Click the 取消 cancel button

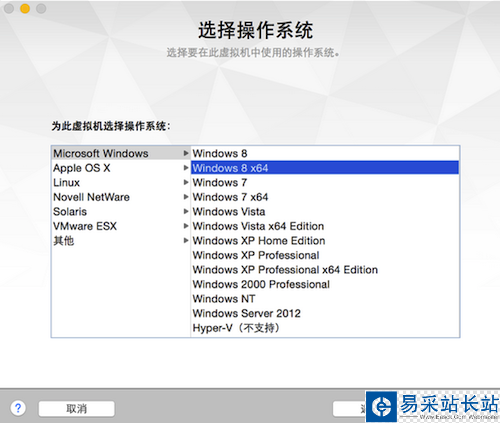click(x=77, y=409)
